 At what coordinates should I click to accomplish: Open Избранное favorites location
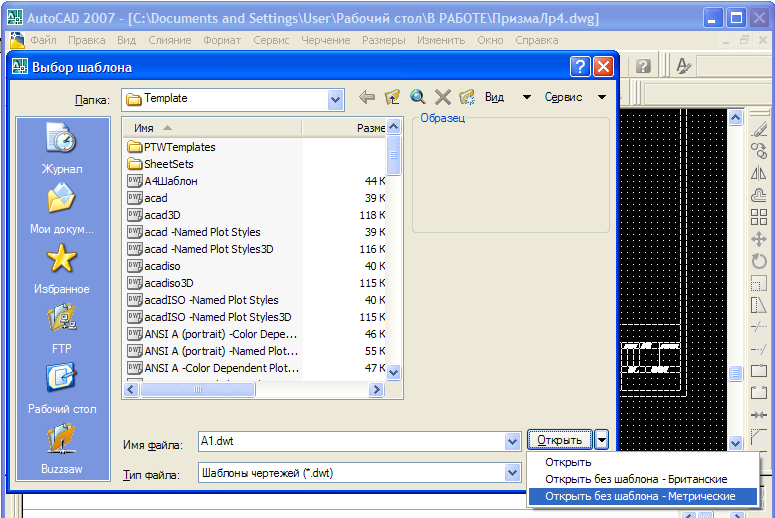(x=62, y=269)
